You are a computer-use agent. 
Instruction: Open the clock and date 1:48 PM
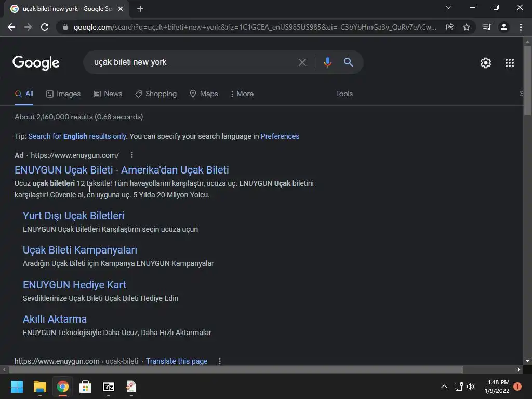pos(497,387)
